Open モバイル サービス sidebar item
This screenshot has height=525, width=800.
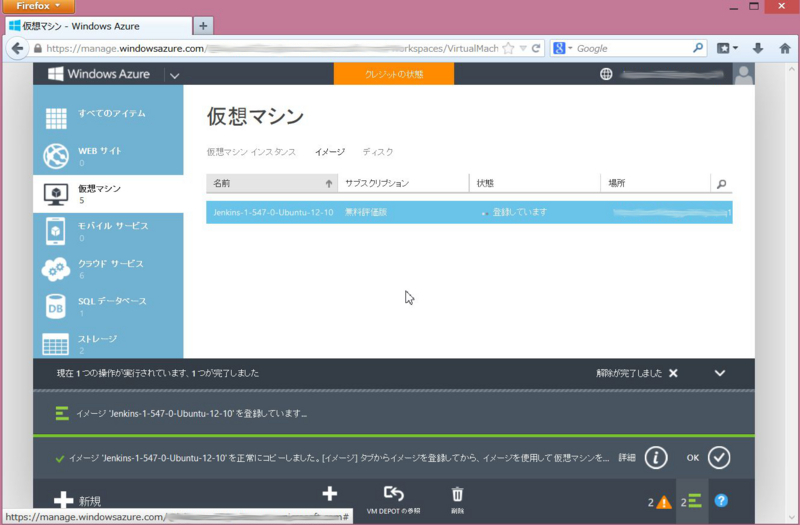108,231
